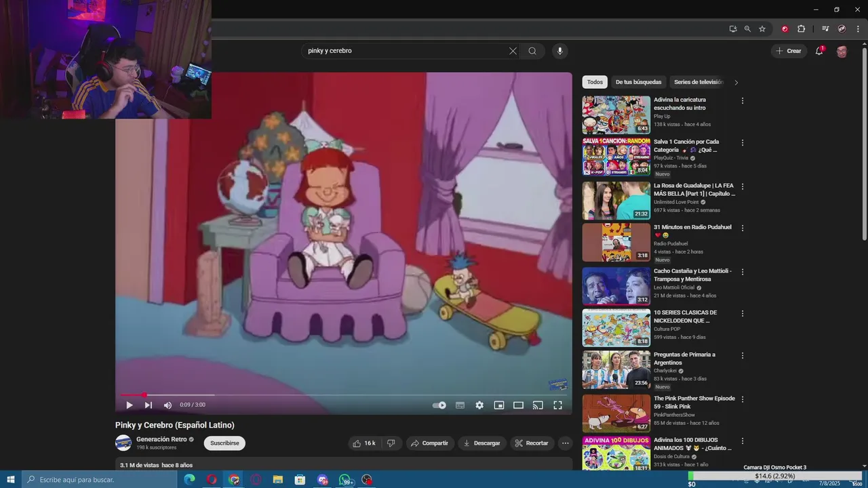Run search with magnifier button

tap(532, 51)
